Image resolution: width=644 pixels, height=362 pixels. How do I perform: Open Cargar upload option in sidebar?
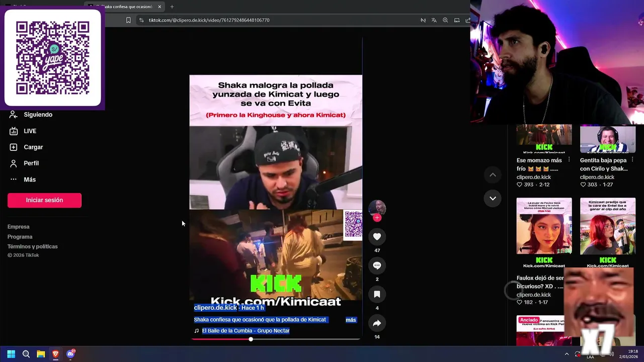(x=27, y=147)
